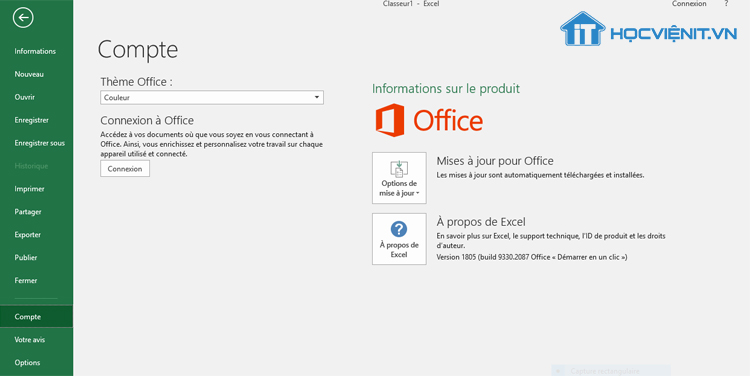Click the Compte page title

[138, 50]
